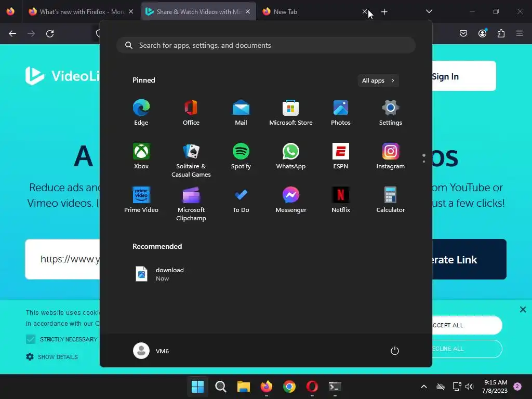Dismiss the cookie banner with X
This screenshot has width=532, height=399.
523,310
